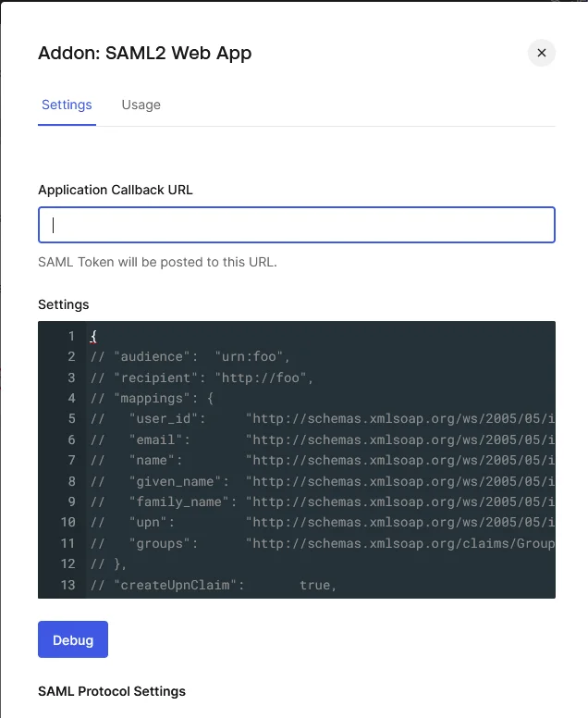Click the closing brace comment on line 12

(108, 564)
